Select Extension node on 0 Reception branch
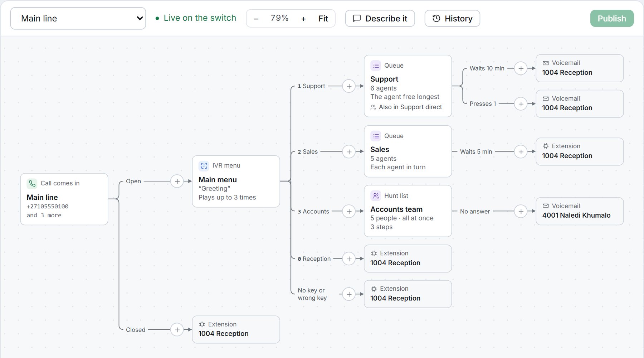The image size is (644, 358). 408,258
